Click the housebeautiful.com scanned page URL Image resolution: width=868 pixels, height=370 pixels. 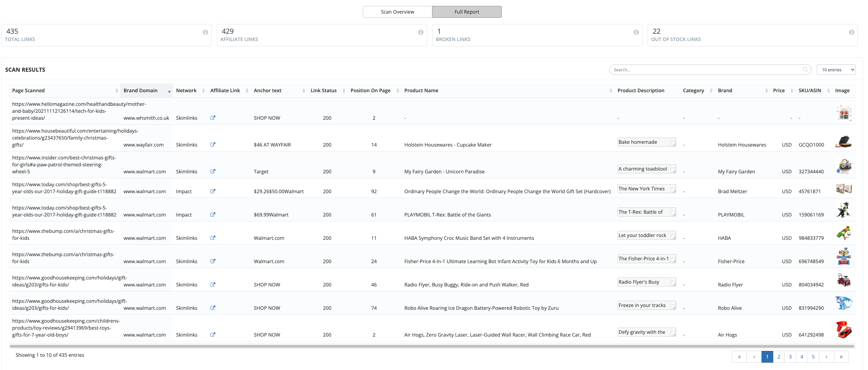pos(75,138)
